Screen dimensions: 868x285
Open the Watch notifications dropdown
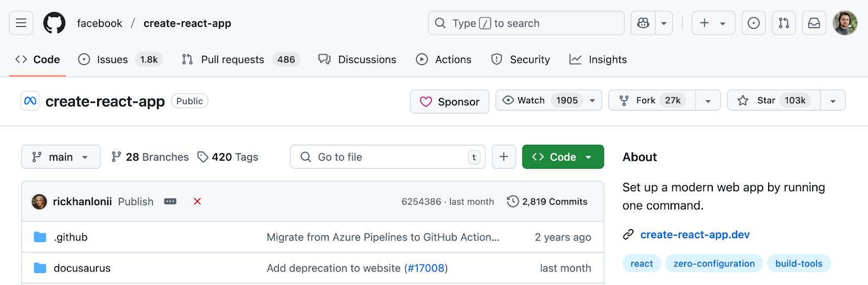548,100
